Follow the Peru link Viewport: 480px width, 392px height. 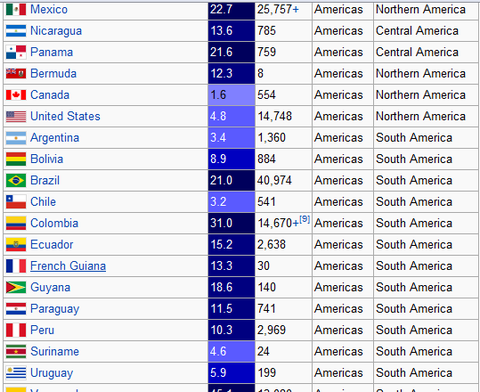[42, 330]
